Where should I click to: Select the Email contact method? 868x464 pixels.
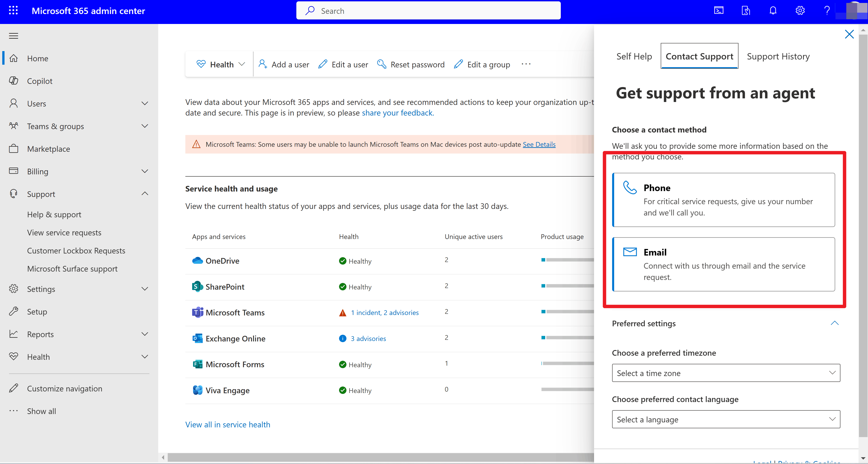pyautogui.click(x=723, y=264)
